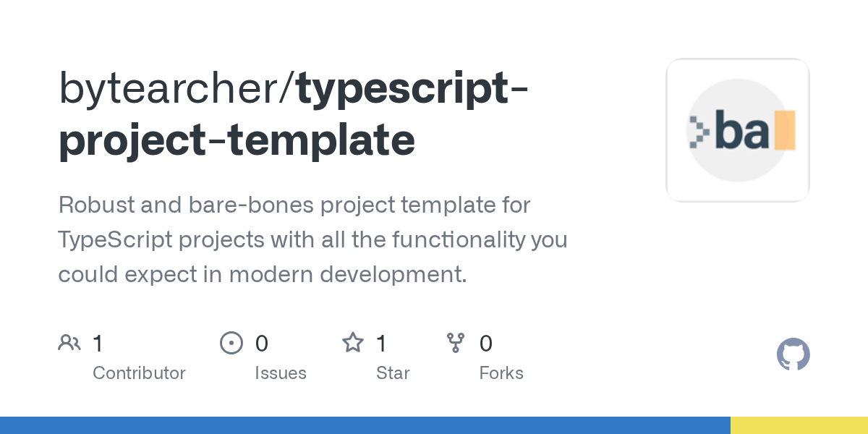
Task: Click the Issues circle-dot icon
Action: coord(231,343)
